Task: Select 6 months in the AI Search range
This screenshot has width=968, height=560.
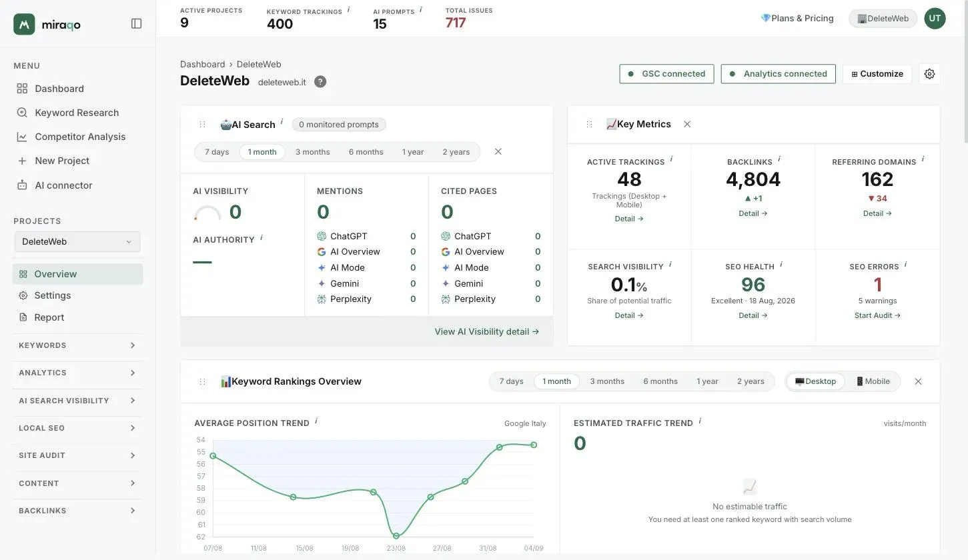Action: (x=366, y=152)
